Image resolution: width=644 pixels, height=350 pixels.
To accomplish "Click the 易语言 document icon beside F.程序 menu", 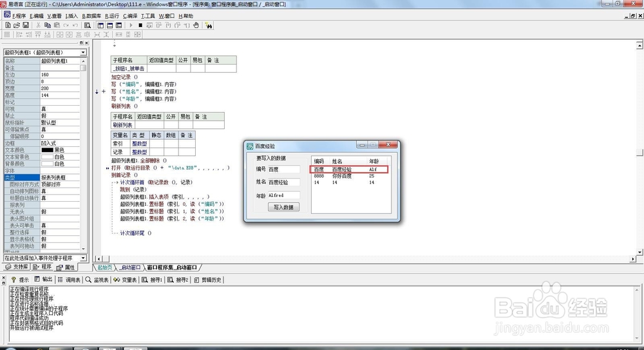I will (x=7, y=15).
